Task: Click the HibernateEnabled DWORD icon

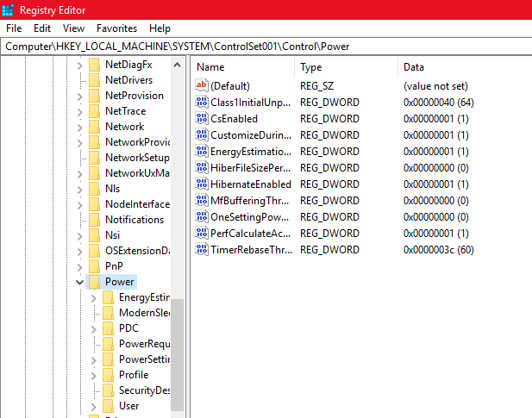Action: (203, 184)
